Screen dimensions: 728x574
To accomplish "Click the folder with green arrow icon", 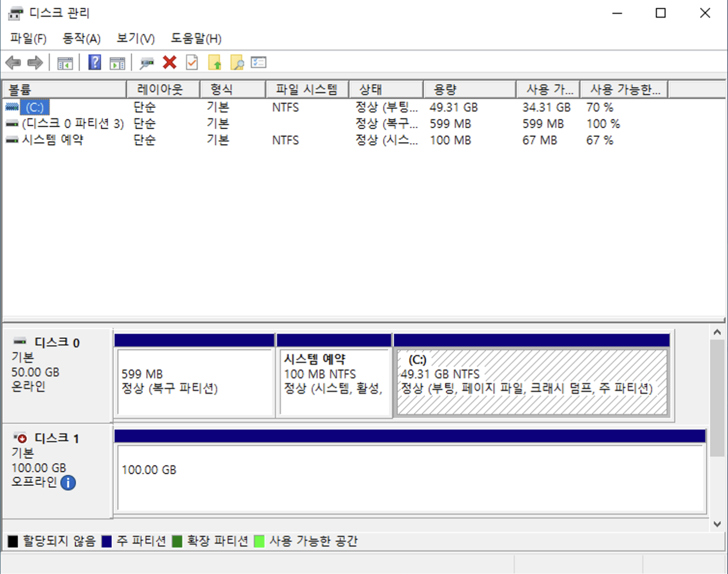I will pos(214,62).
